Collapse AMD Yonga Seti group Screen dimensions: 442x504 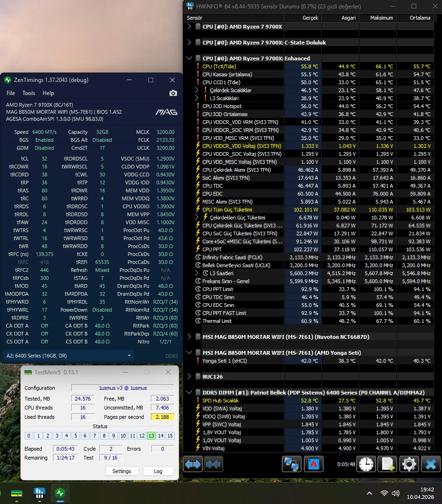coord(189,353)
